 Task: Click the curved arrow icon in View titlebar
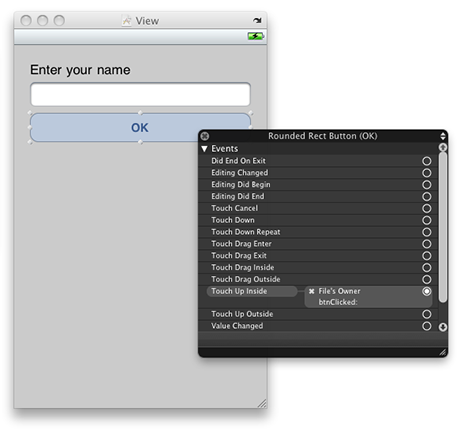click(x=257, y=21)
